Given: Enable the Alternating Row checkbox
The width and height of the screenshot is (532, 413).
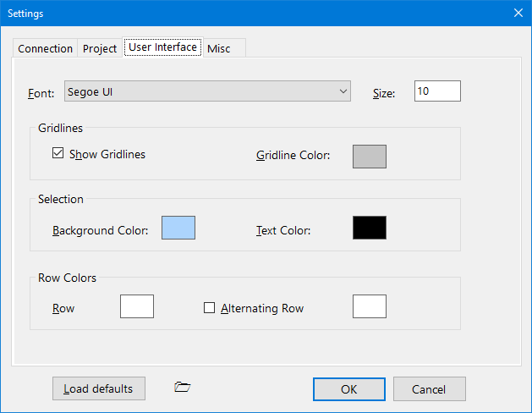Looking at the screenshot, I should 210,308.
